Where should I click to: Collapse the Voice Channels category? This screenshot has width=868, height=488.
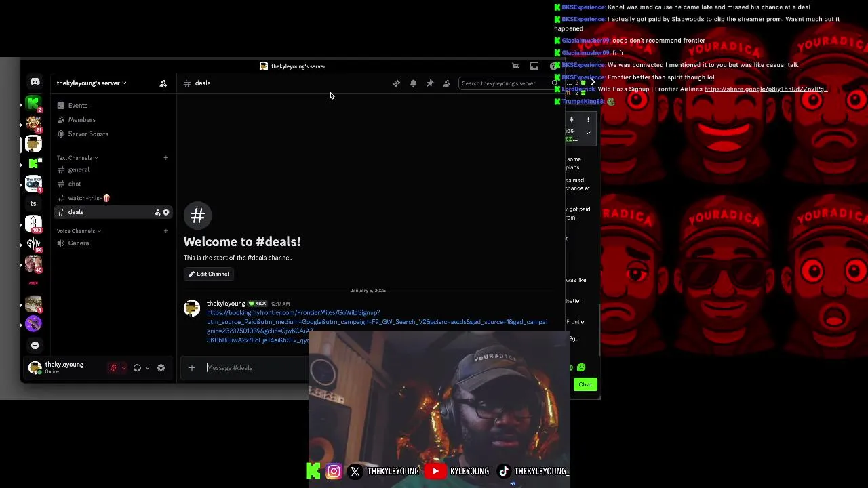[x=78, y=231]
